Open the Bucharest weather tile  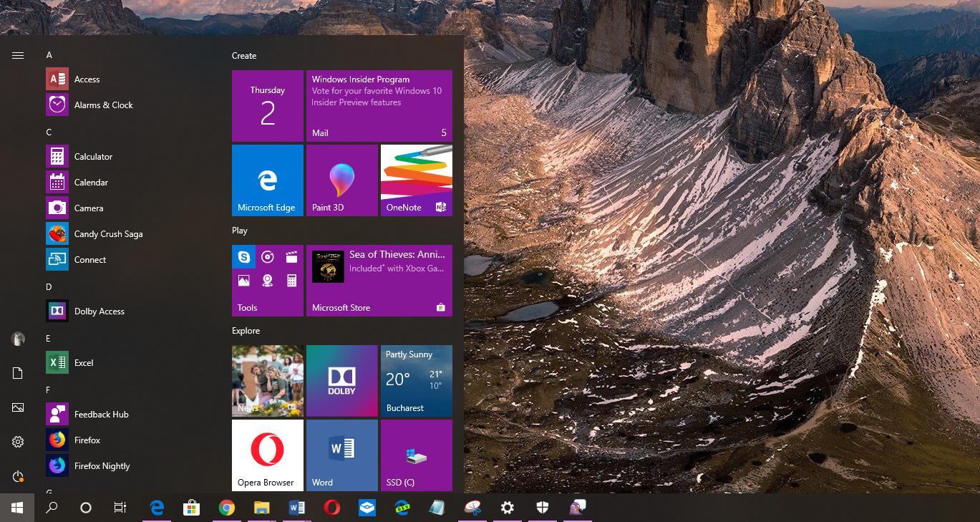[x=417, y=381]
